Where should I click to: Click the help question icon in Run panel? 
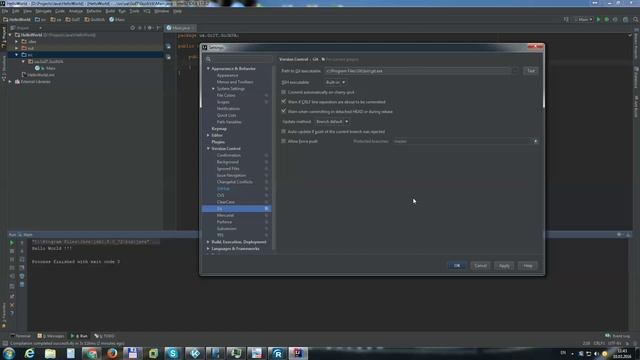12,313
